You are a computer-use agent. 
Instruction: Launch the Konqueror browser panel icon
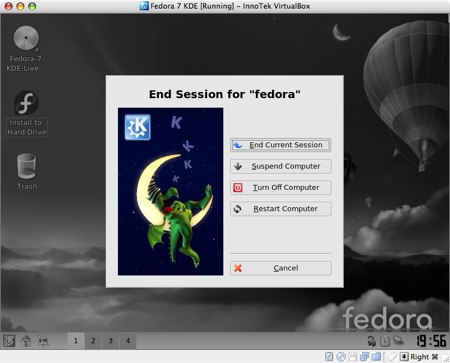43,341
